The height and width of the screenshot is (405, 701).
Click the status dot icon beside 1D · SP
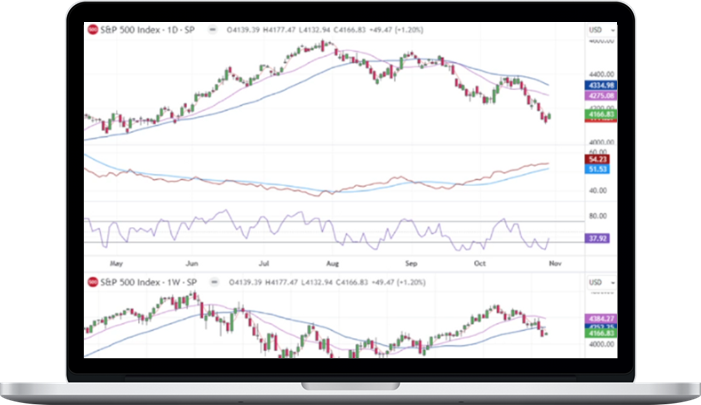click(x=211, y=30)
